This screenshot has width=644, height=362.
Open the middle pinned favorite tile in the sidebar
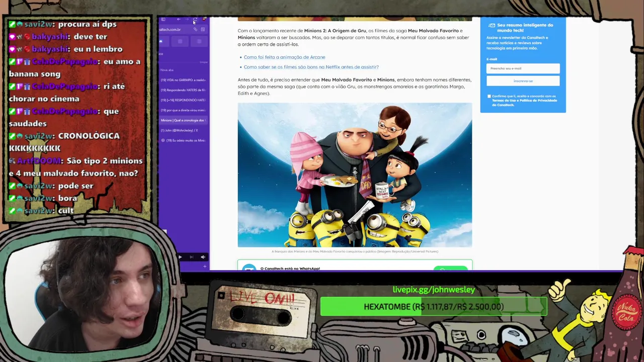click(x=180, y=41)
